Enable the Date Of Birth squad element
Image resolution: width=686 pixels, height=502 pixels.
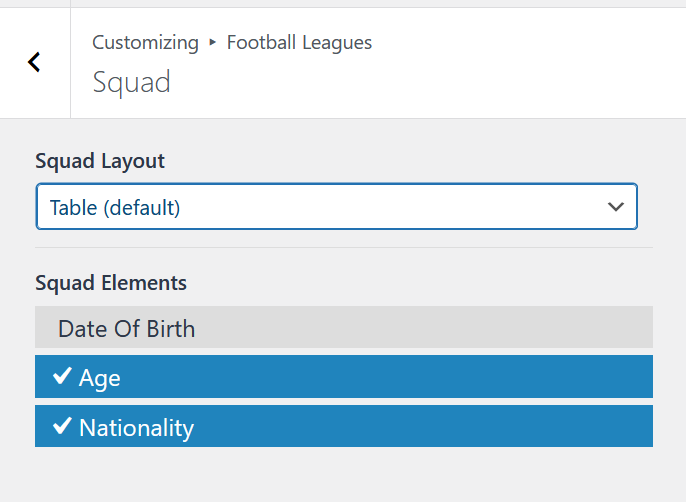[x=344, y=327]
